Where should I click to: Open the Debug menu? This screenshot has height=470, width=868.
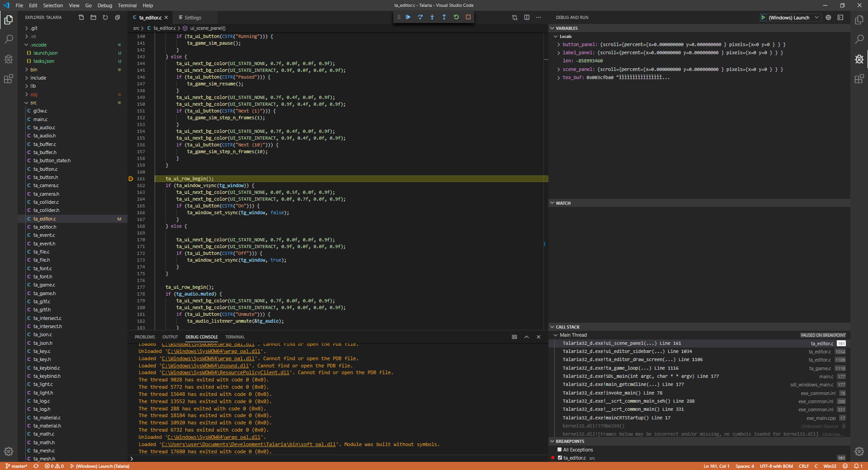point(104,5)
